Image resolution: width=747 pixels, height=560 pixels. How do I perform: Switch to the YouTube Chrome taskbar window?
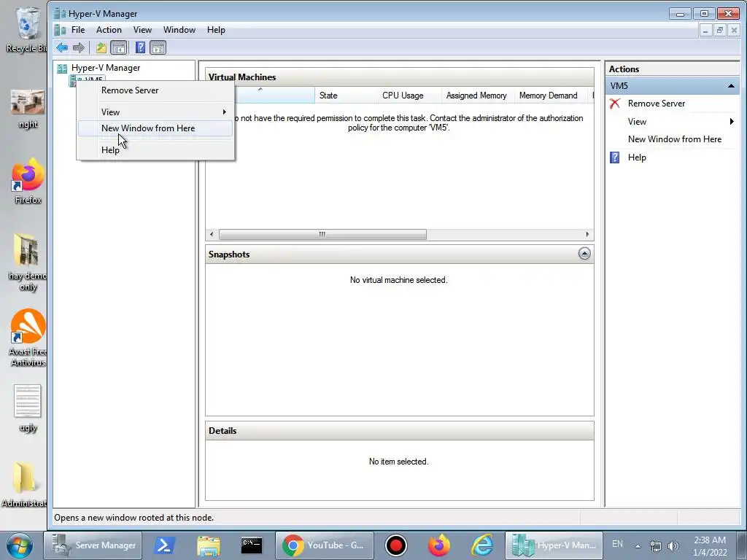(323, 545)
